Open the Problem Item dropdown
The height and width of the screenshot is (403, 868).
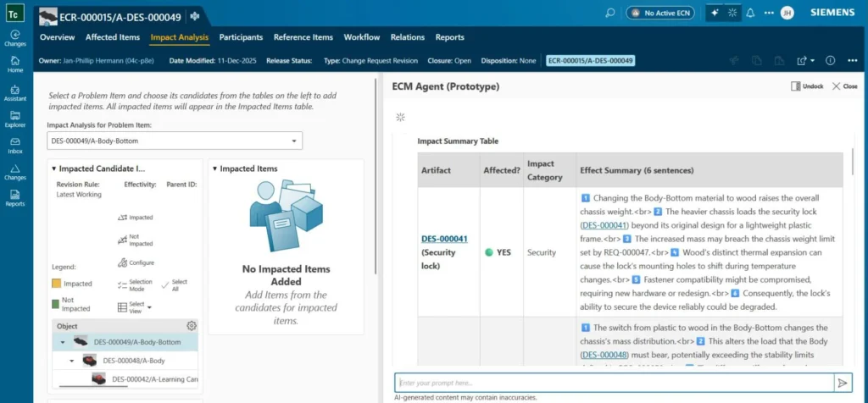175,141
